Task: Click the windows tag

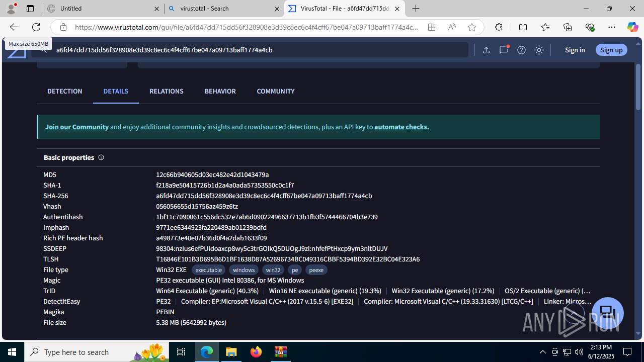Action: 244,270
